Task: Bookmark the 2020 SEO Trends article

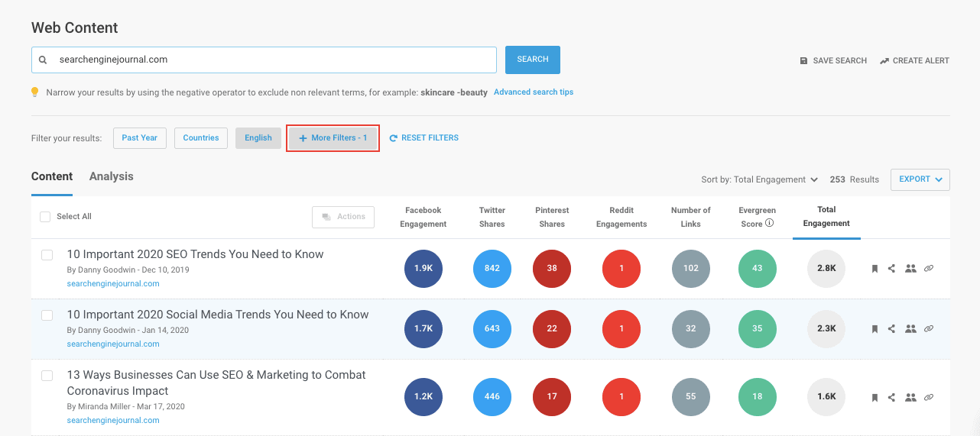Action: (875, 269)
